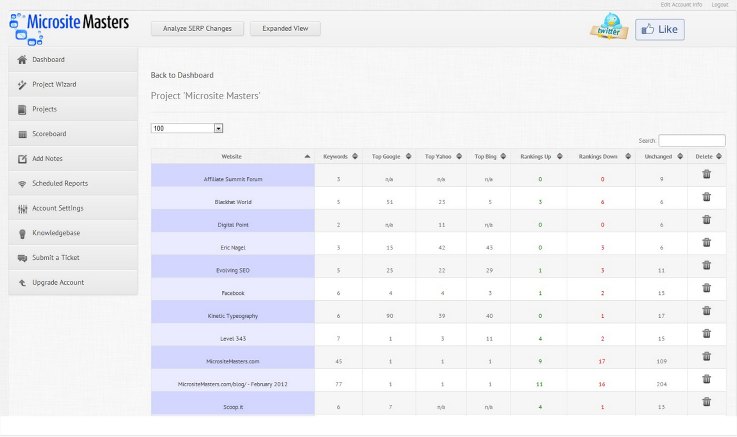This screenshot has width=737, height=437.
Task: Open Project Wizard menu item
Action: pos(73,85)
